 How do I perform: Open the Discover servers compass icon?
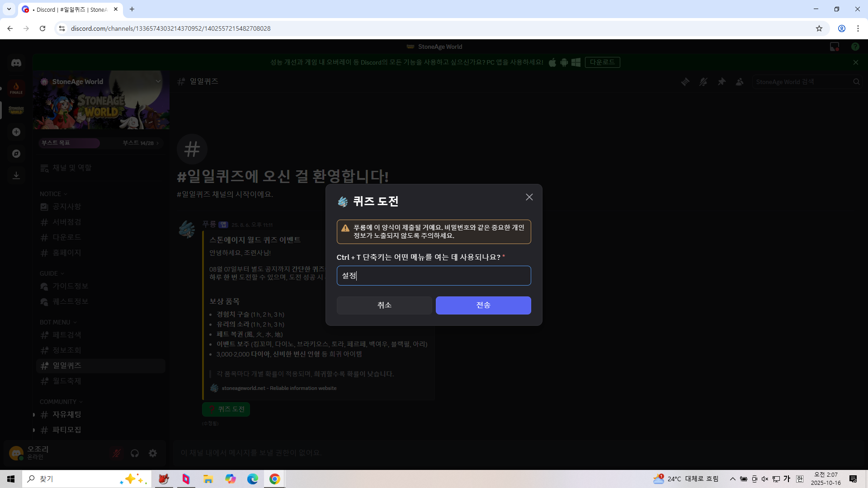tap(16, 154)
